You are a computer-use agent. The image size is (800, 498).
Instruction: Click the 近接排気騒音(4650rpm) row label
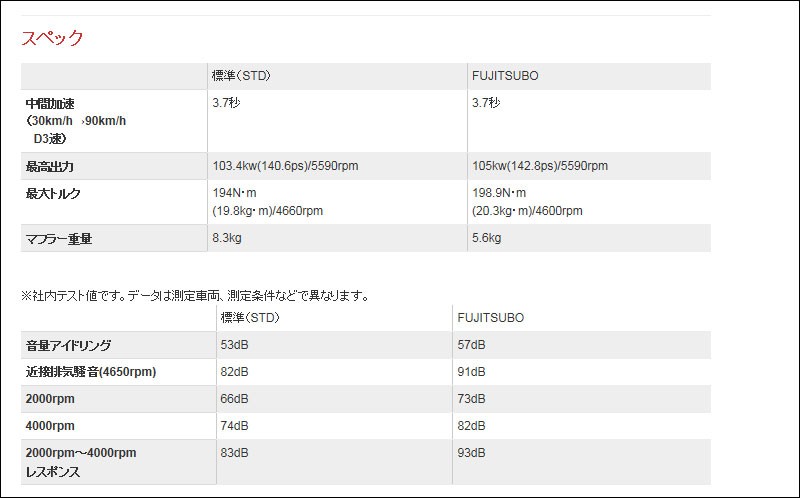[x=91, y=372]
